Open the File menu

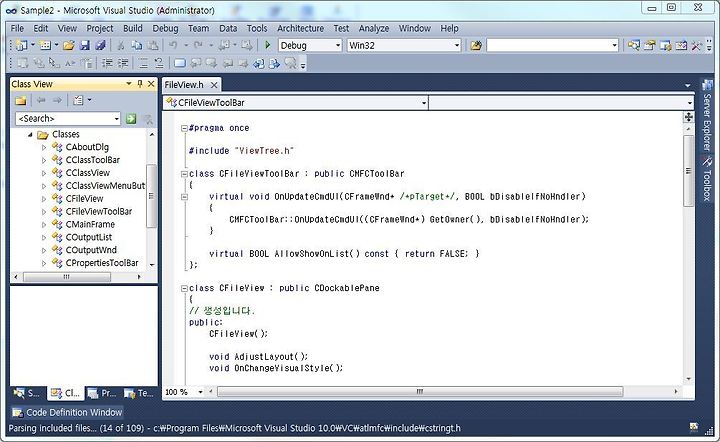[17, 28]
